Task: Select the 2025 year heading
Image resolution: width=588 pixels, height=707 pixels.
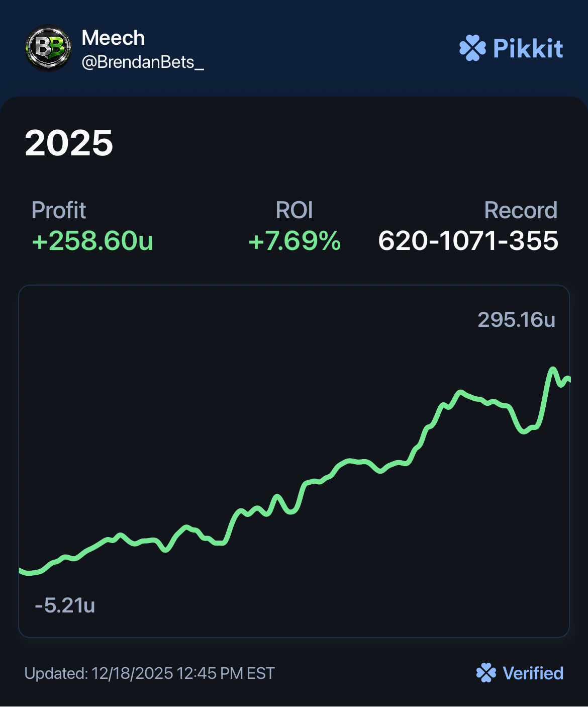Action: click(69, 143)
